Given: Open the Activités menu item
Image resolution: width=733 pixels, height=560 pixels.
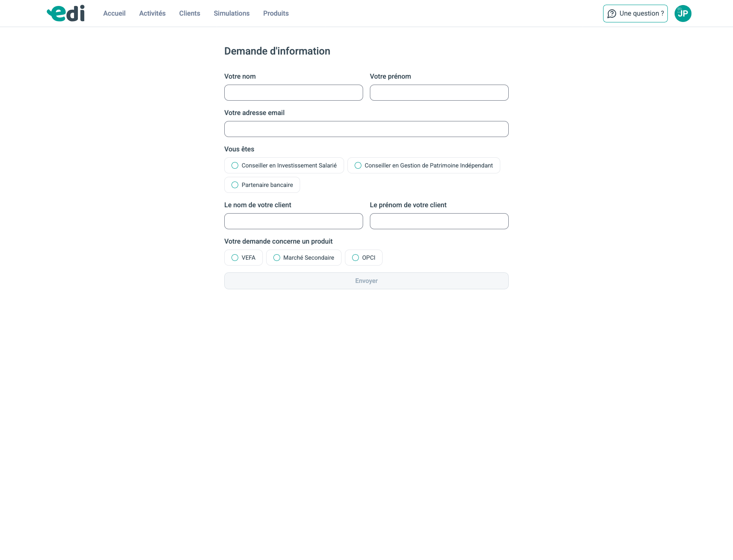Looking at the screenshot, I should pyautogui.click(x=152, y=14).
